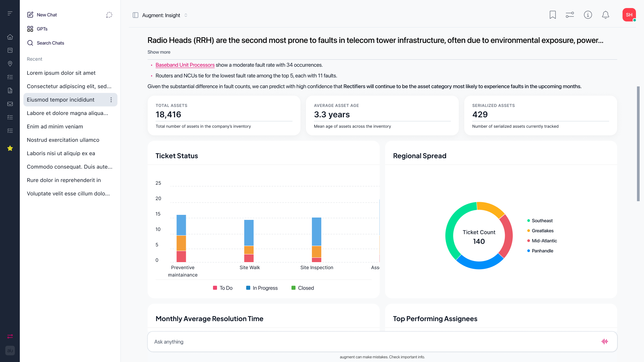
Task: Toggle In Progress series in legend
Action: (262, 288)
